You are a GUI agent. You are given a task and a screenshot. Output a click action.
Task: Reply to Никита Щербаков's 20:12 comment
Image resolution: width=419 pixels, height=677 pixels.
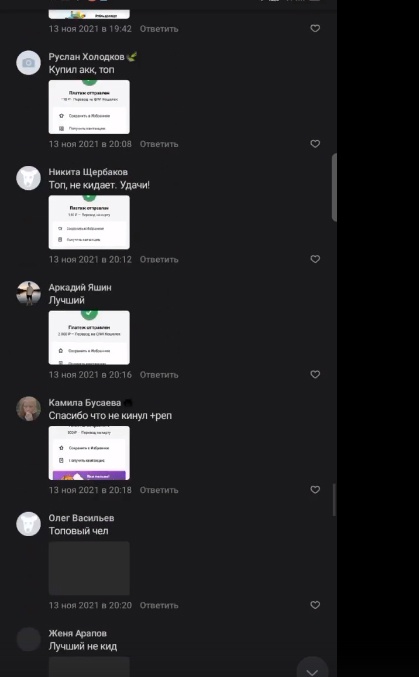pos(159,259)
